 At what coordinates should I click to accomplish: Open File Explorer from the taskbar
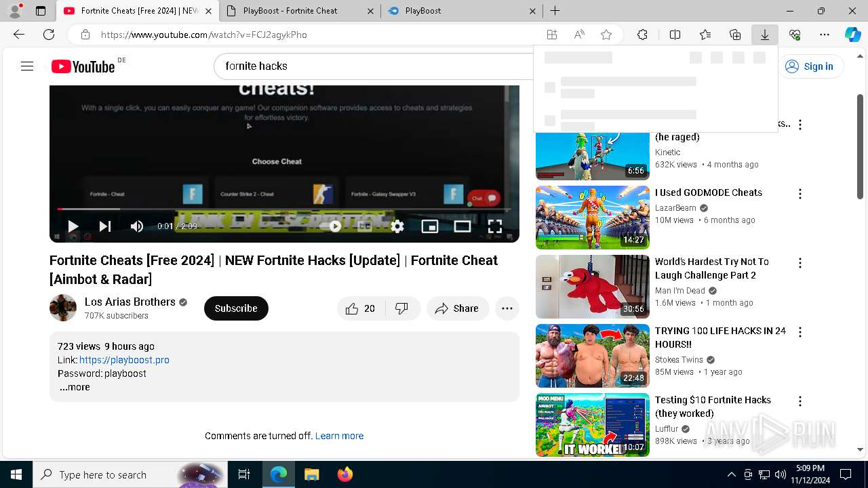coord(311,474)
